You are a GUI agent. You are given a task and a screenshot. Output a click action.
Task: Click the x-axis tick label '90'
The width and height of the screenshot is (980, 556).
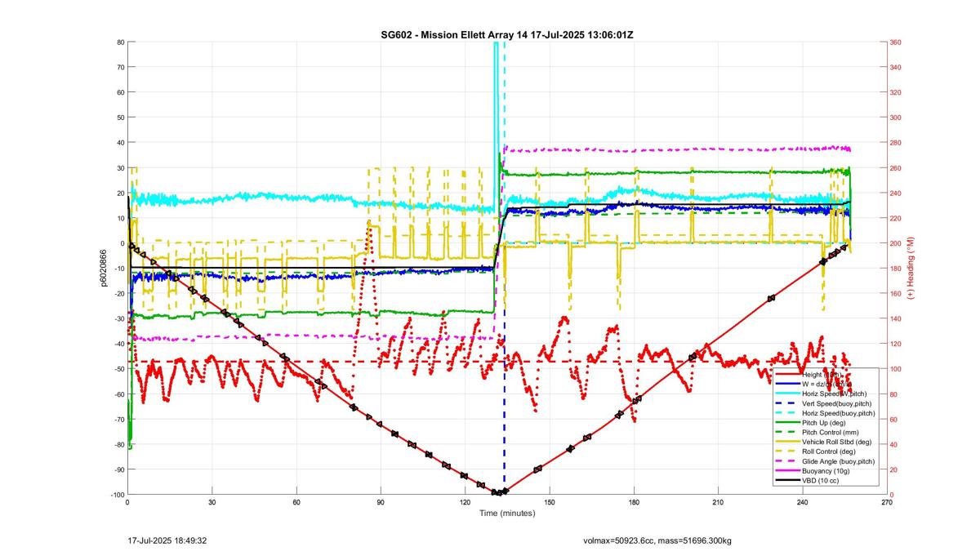click(381, 503)
